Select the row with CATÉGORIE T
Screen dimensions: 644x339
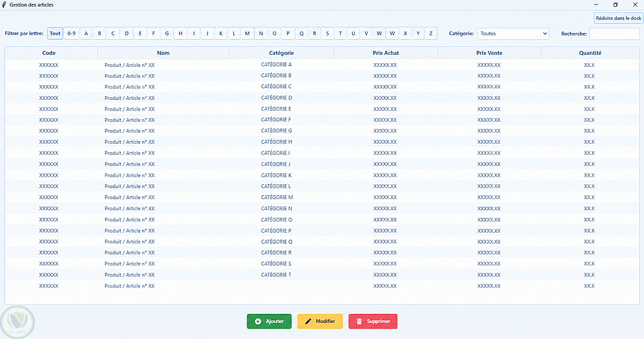(x=322, y=275)
